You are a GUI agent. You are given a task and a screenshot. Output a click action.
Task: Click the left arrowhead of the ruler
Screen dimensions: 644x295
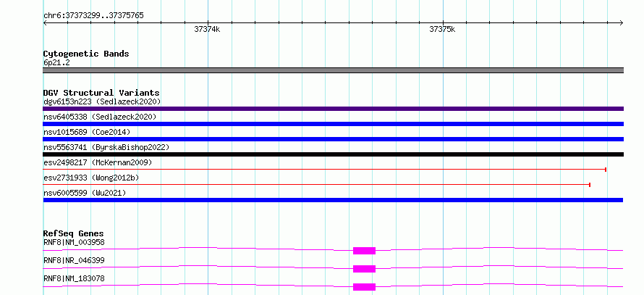45,23
